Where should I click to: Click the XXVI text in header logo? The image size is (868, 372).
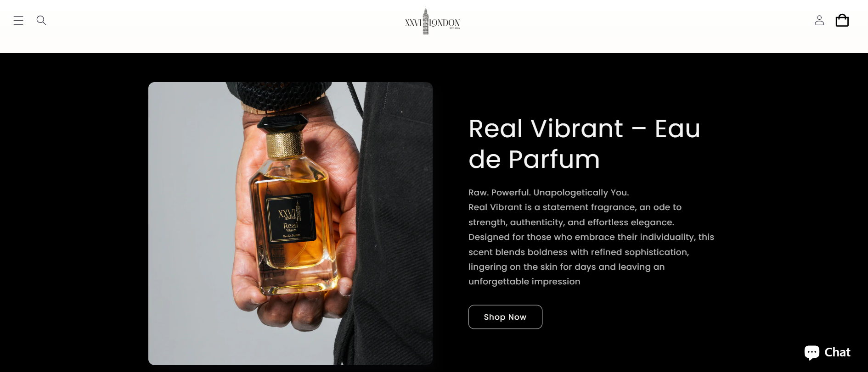tap(413, 23)
